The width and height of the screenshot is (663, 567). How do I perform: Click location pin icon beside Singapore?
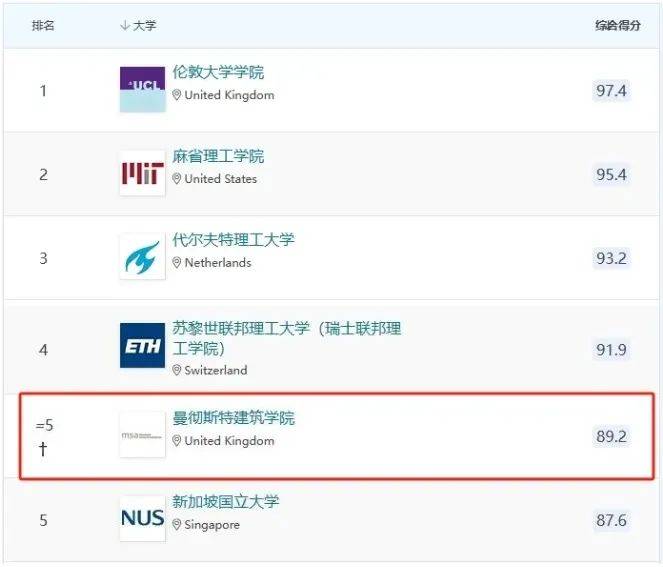177,525
